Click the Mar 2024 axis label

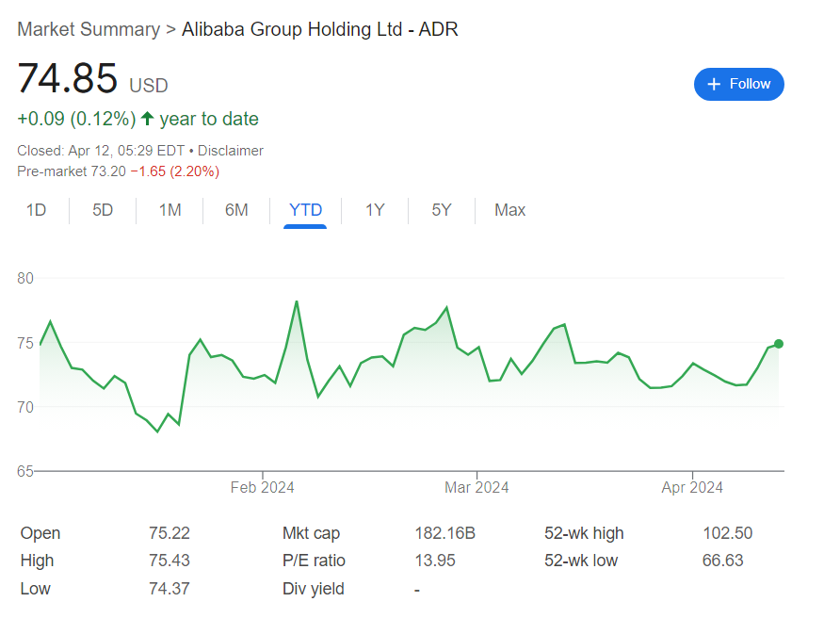(x=477, y=487)
